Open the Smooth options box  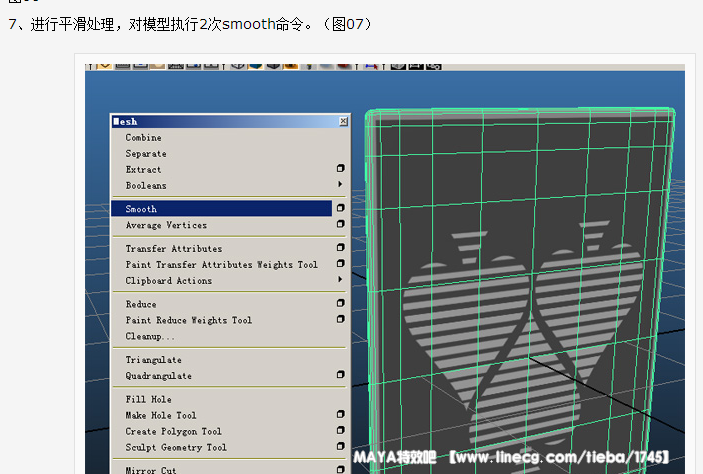pos(341,209)
